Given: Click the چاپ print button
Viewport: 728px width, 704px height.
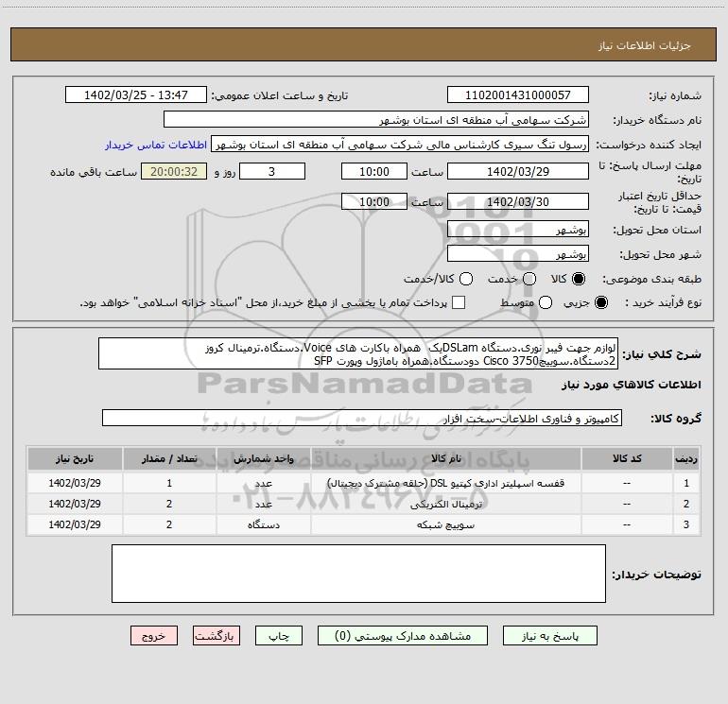Looking at the screenshot, I should pos(279,636).
